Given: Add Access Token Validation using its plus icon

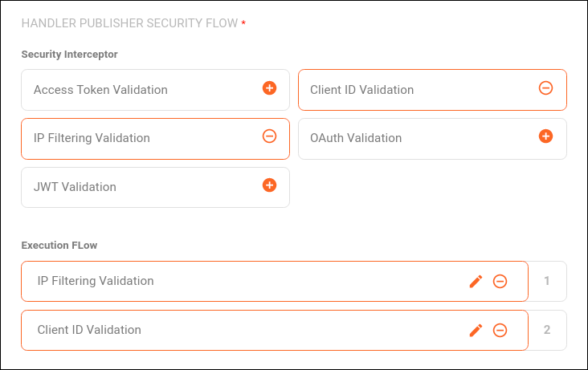Looking at the screenshot, I should tap(270, 88).
